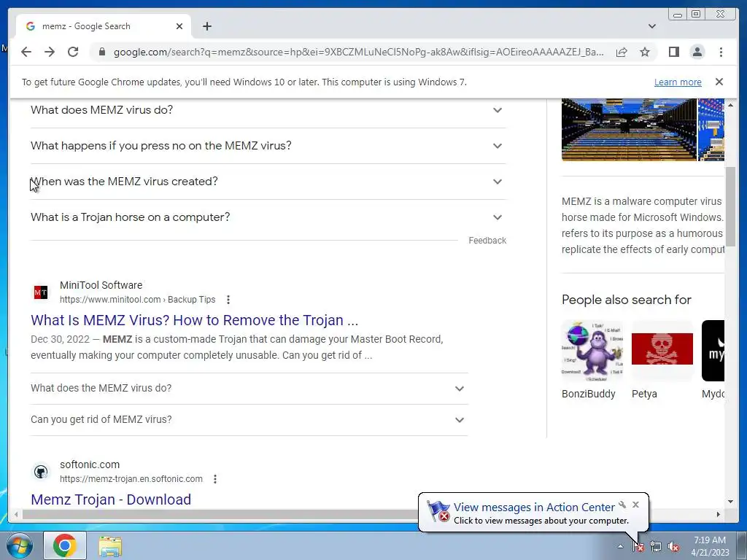Image resolution: width=747 pixels, height=560 pixels.
Task: Open "What Is MEMZ Virus? How to Remove" result
Action: (194, 320)
